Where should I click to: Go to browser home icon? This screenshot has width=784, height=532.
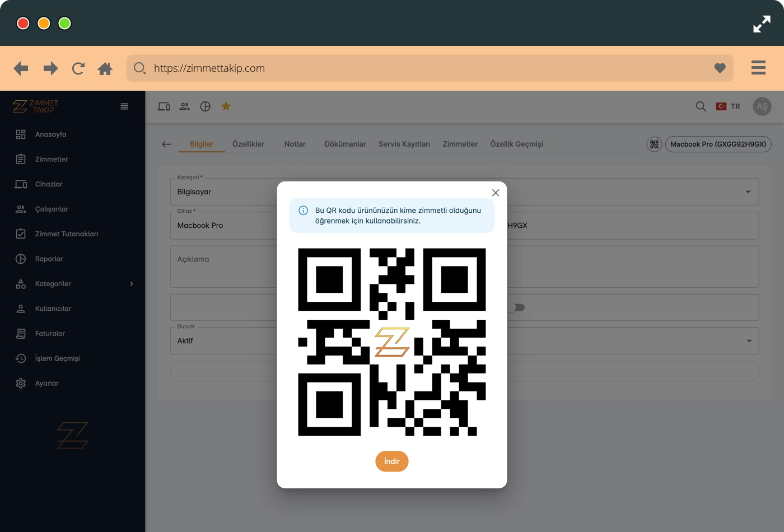click(x=105, y=68)
